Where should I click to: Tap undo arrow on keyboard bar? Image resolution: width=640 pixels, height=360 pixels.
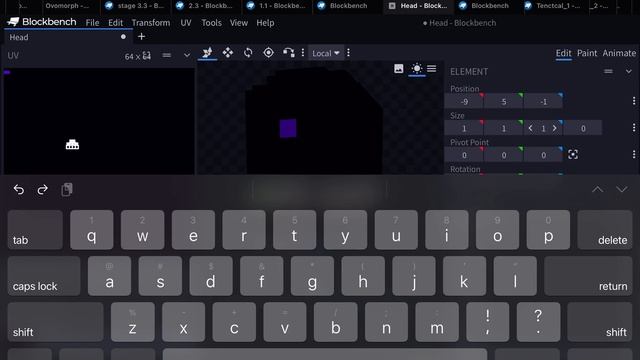[x=19, y=189]
